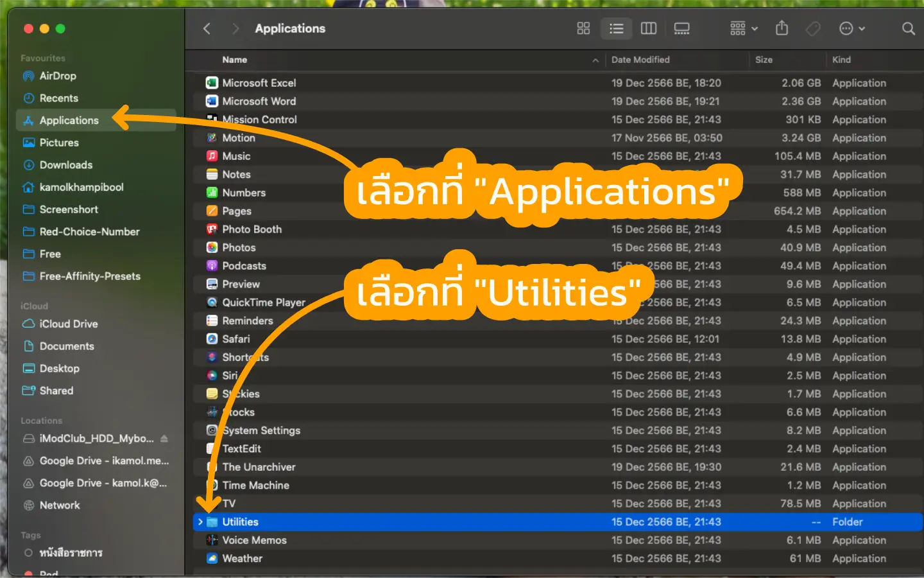Select the Preview app icon
The width and height of the screenshot is (924, 578).
tap(212, 284)
